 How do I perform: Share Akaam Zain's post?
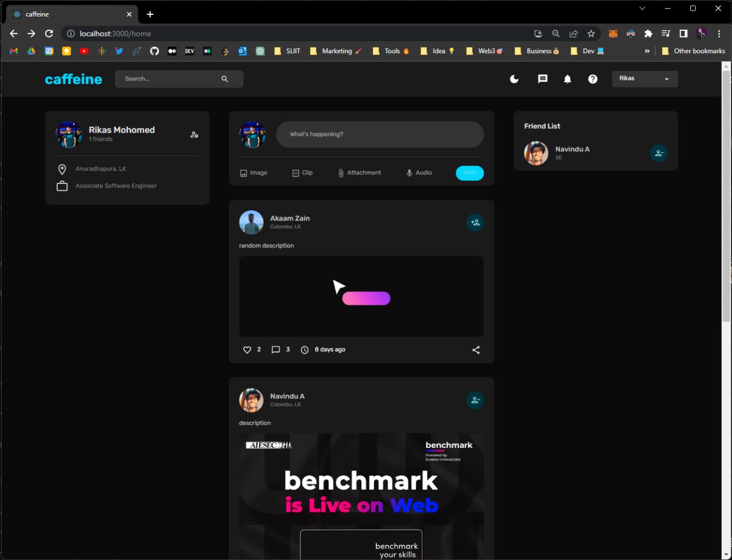476,350
